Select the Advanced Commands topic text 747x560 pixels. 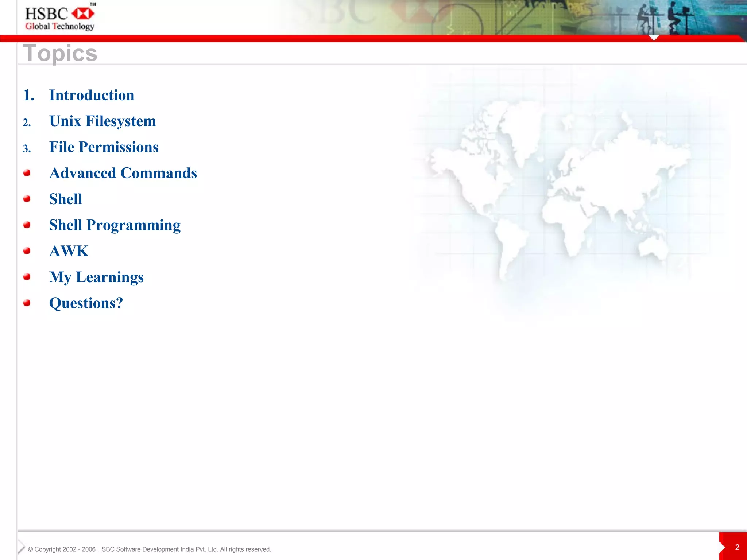123,173
